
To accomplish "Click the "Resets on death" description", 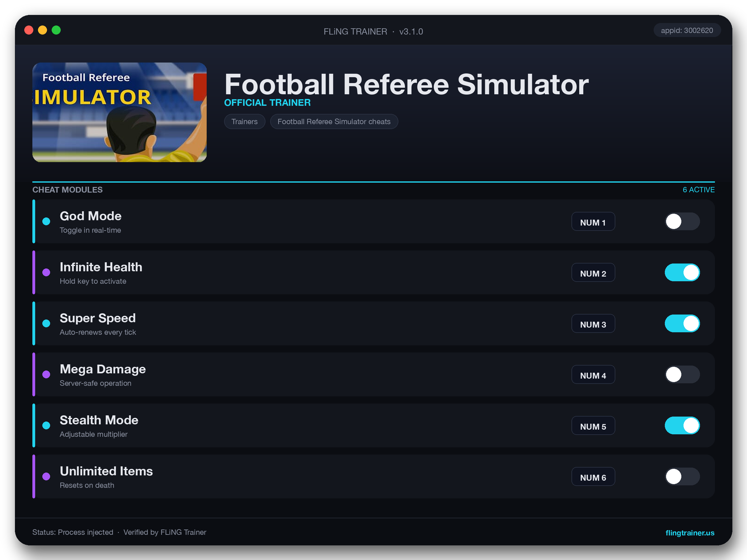I will coord(87,485).
